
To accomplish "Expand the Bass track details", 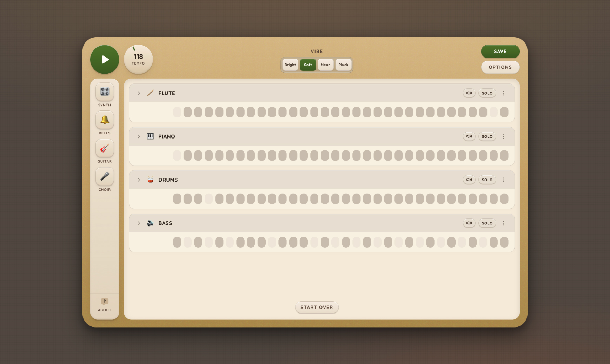I will [x=139, y=223].
